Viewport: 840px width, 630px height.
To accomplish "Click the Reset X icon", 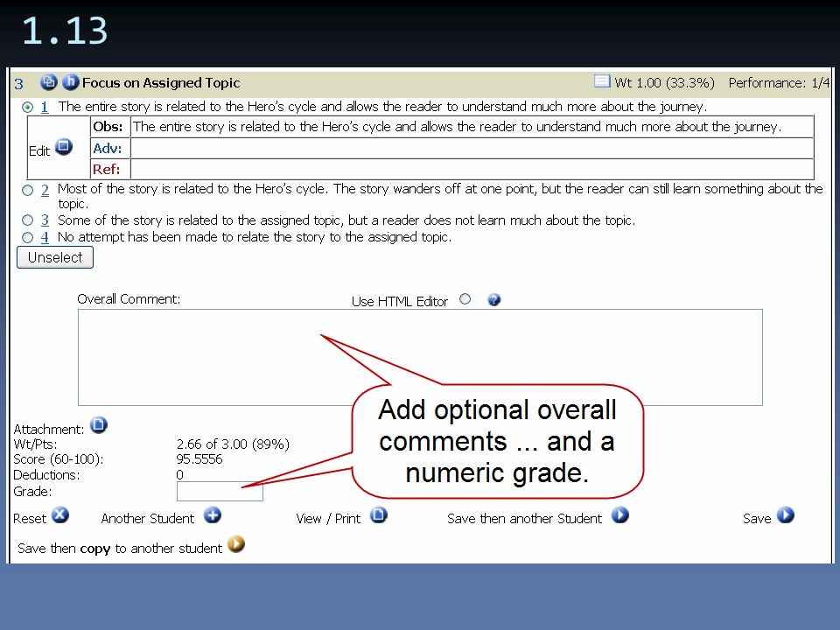I will click(60, 515).
